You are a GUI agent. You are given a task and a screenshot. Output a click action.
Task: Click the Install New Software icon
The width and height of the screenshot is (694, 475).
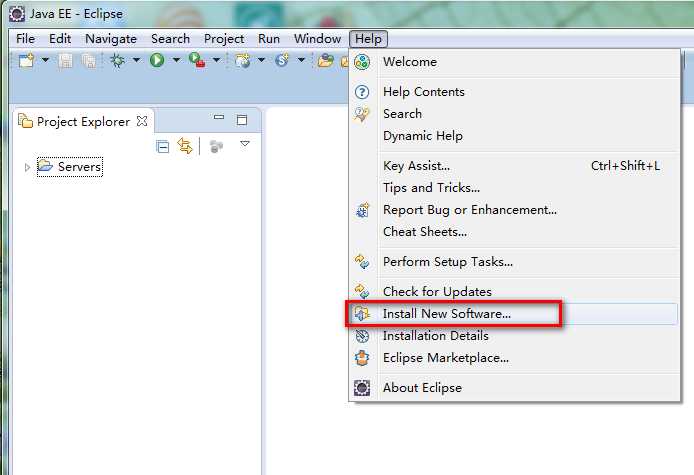[362, 314]
